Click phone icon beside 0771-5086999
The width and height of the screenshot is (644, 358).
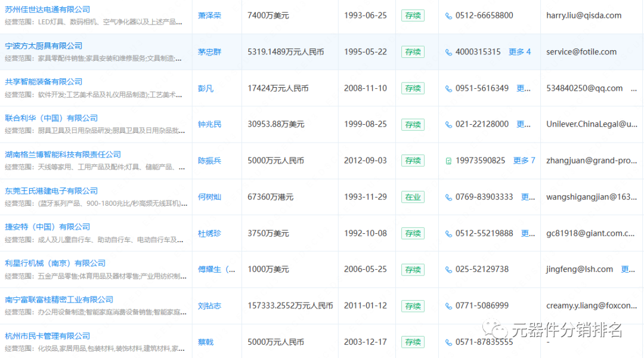448,306
